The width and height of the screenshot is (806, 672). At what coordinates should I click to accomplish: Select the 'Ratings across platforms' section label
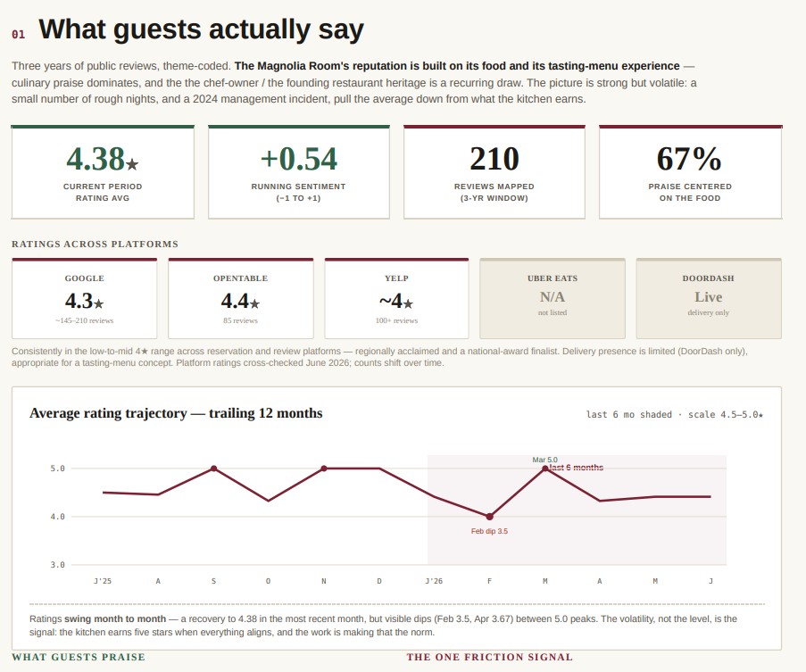coord(96,244)
